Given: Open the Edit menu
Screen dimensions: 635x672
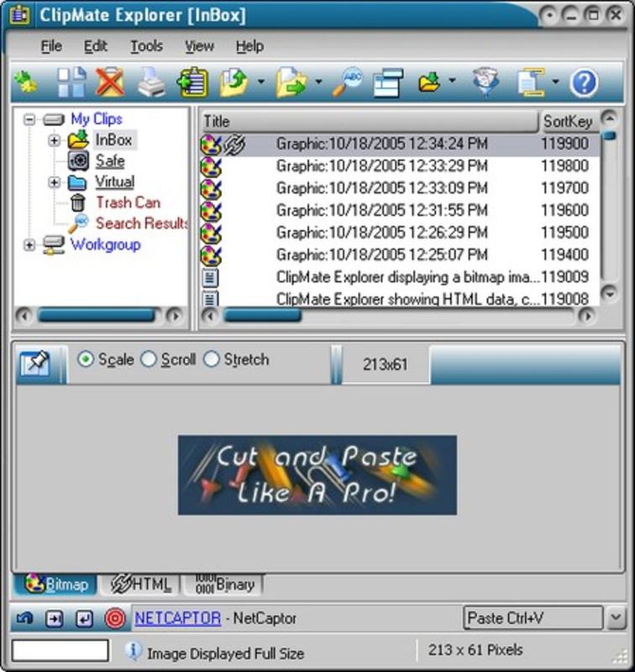Looking at the screenshot, I should pos(95,46).
